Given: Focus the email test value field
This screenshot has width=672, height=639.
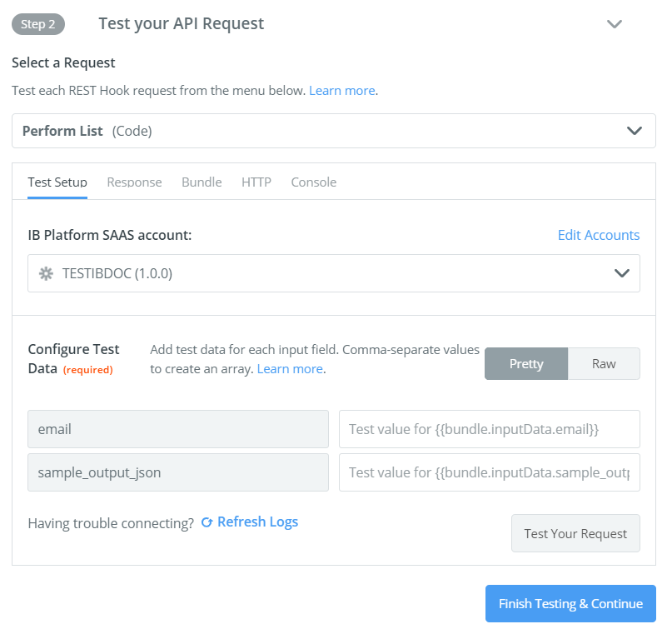Looking at the screenshot, I should coord(490,429).
